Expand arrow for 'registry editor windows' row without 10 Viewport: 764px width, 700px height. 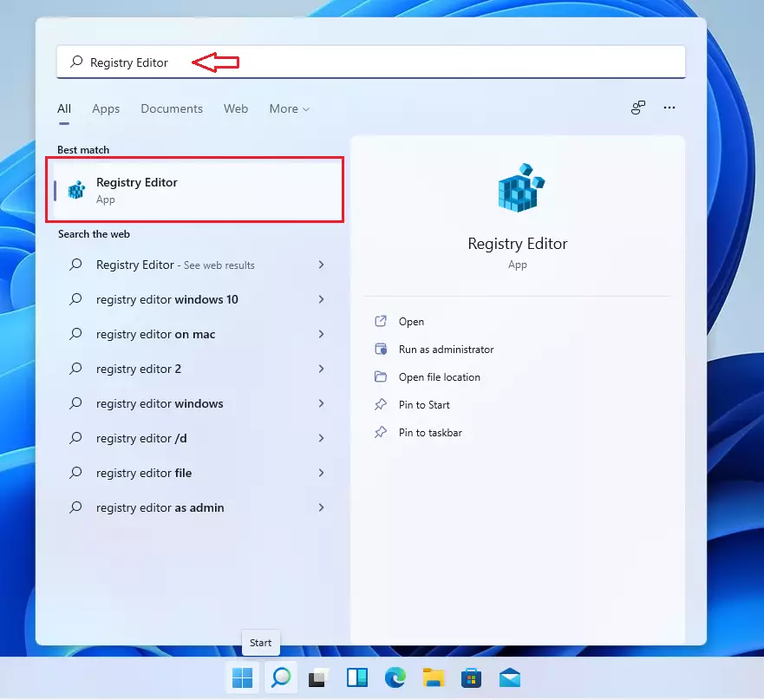[x=321, y=403]
